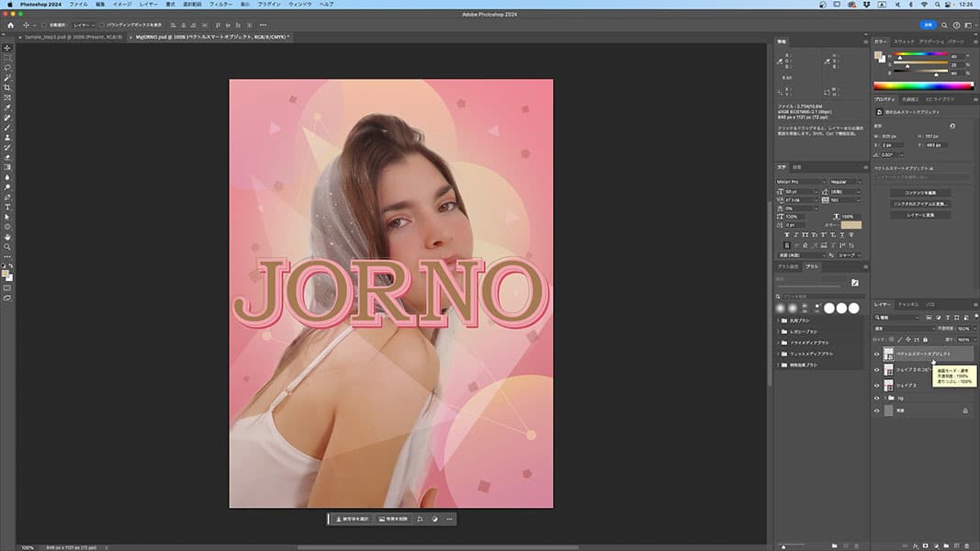The image size is (980, 551).
Task: Click the Home icon in the options bar
Action: point(10,25)
